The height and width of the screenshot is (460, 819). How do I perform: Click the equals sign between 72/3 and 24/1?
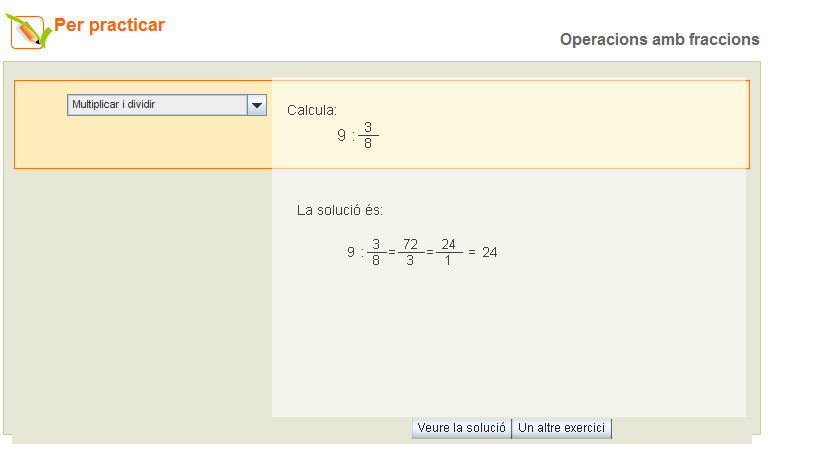click(x=430, y=252)
